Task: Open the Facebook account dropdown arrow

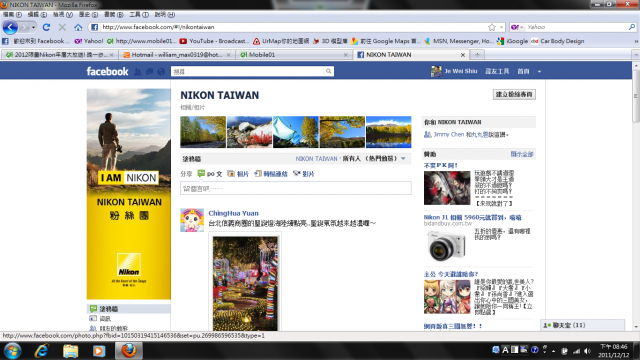Action: [539, 71]
